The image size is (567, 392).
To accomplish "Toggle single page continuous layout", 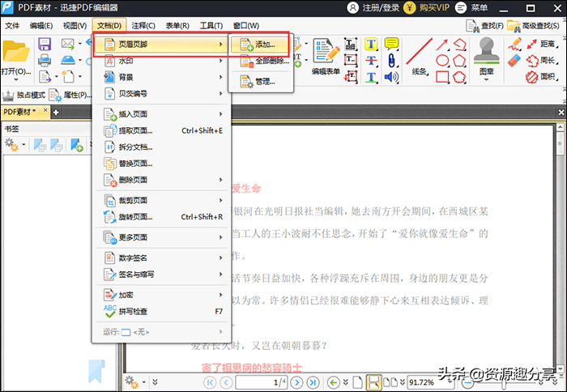I will [x=373, y=382].
